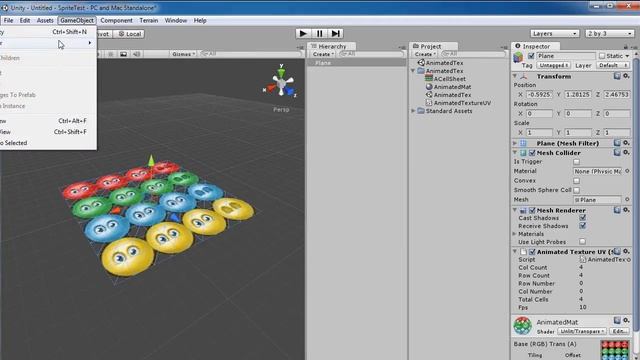This screenshot has height=360, width=640.
Task: Open the Transform component gear menu
Action: [626, 76]
